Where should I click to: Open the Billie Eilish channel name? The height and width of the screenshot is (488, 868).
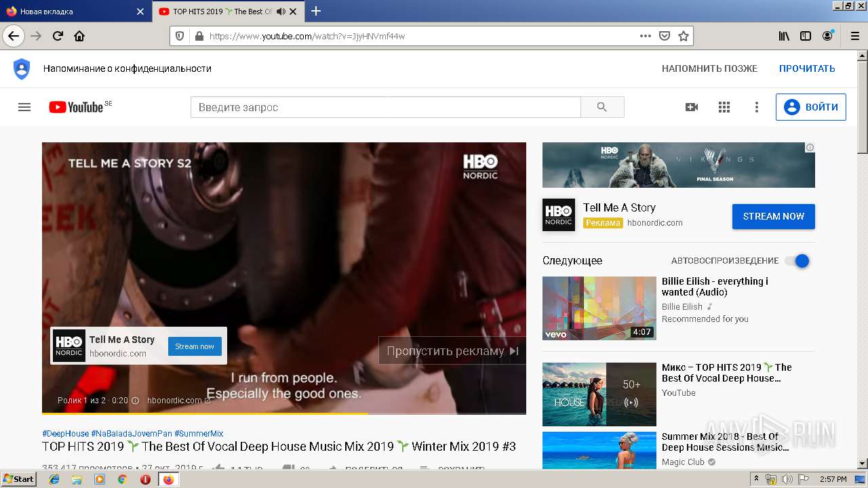click(682, 306)
